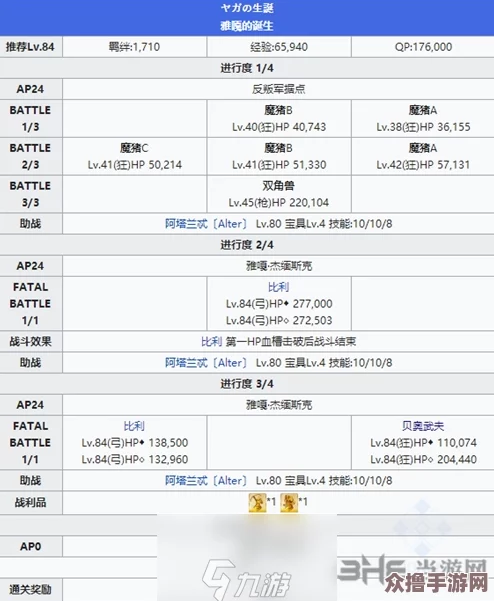Viewport: 494px width, 601px height.
Task: Open the 比利 link in 战斗效果 row
Action: [x=212, y=342]
